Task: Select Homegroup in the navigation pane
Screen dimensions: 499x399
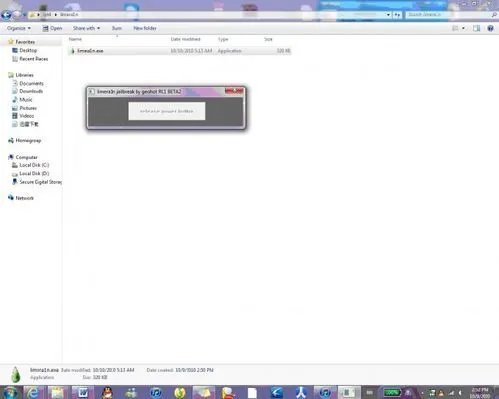Action: pos(28,141)
